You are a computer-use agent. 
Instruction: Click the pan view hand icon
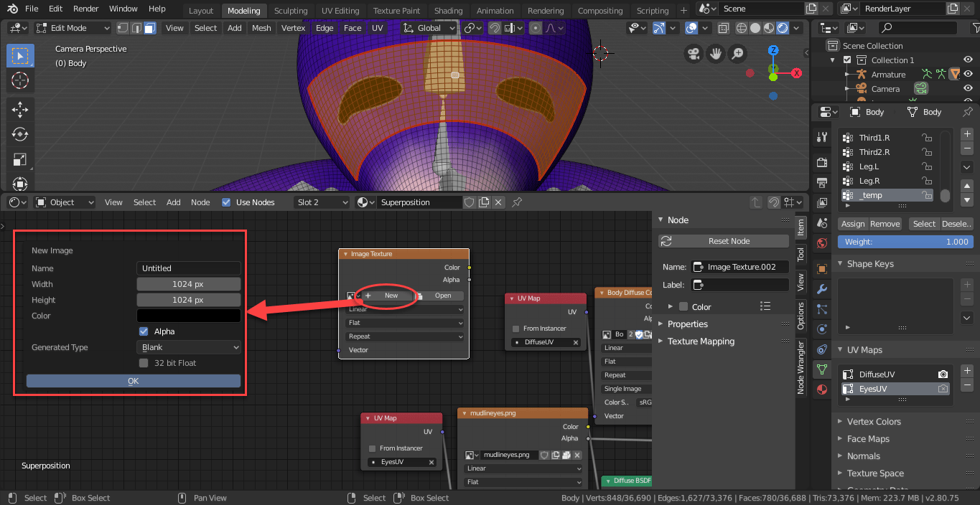point(716,54)
